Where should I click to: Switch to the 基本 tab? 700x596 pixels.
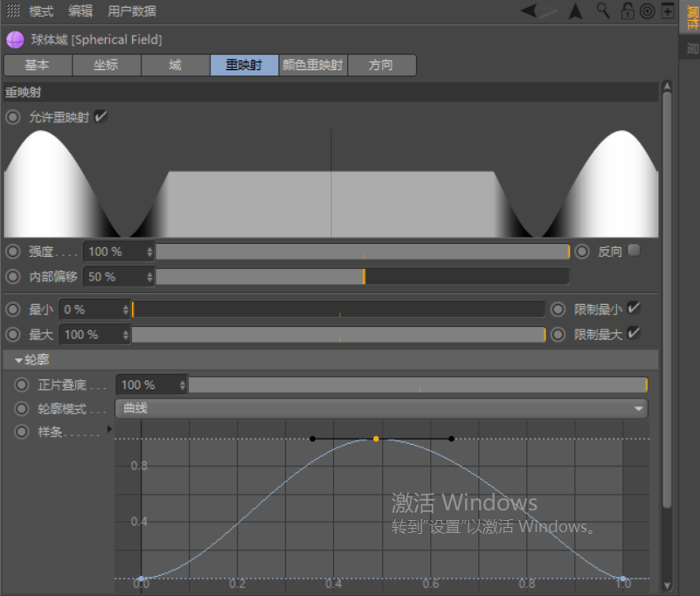[38, 66]
